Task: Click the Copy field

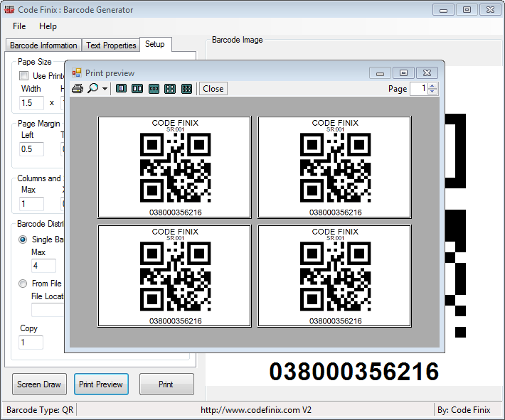Action: pyautogui.click(x=31, y=343)
